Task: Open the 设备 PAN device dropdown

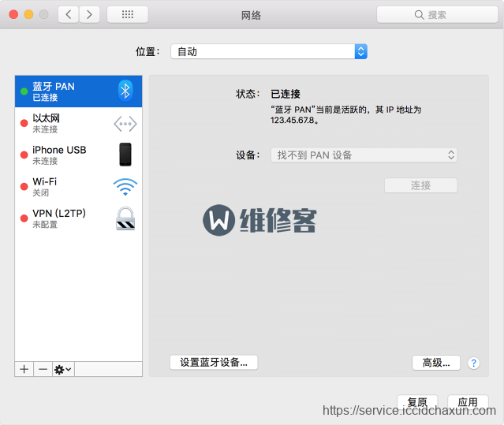Action: pyautogui.click(x=364, y=155)
